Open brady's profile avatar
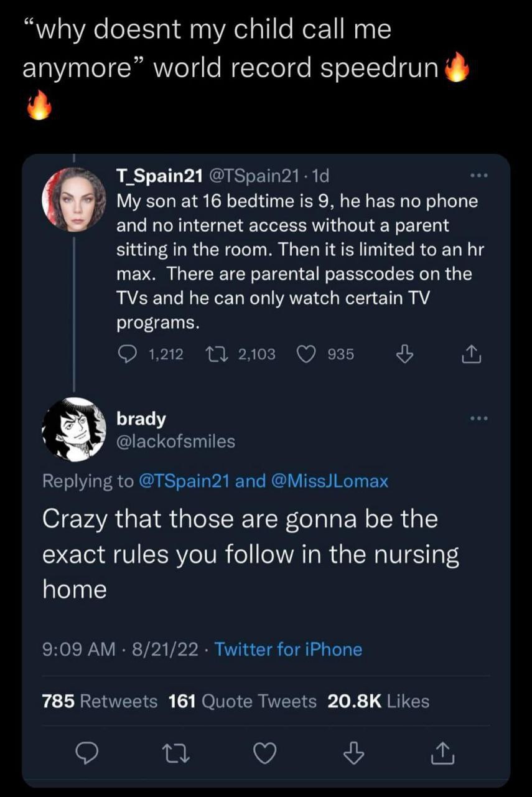532x797 pixels. 74,429
